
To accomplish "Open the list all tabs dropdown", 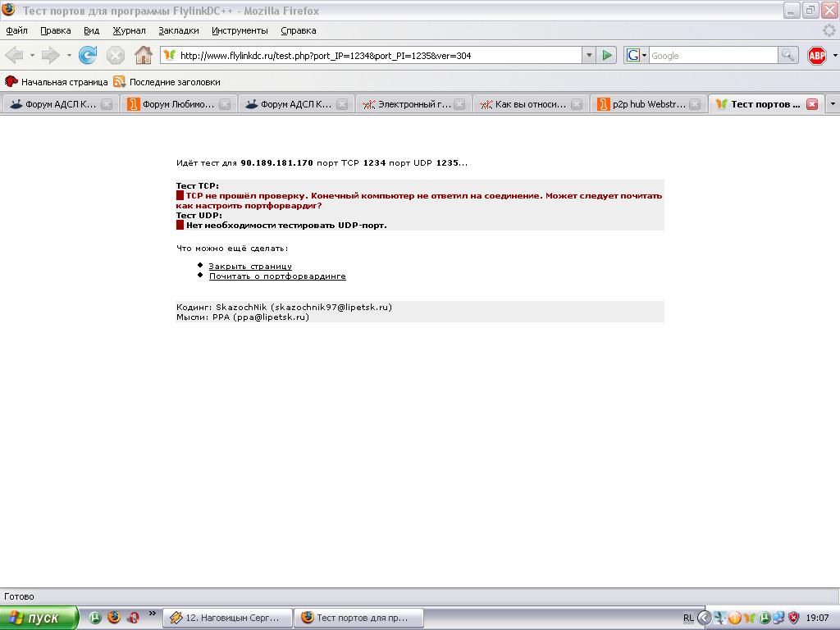I will (833, 104).
